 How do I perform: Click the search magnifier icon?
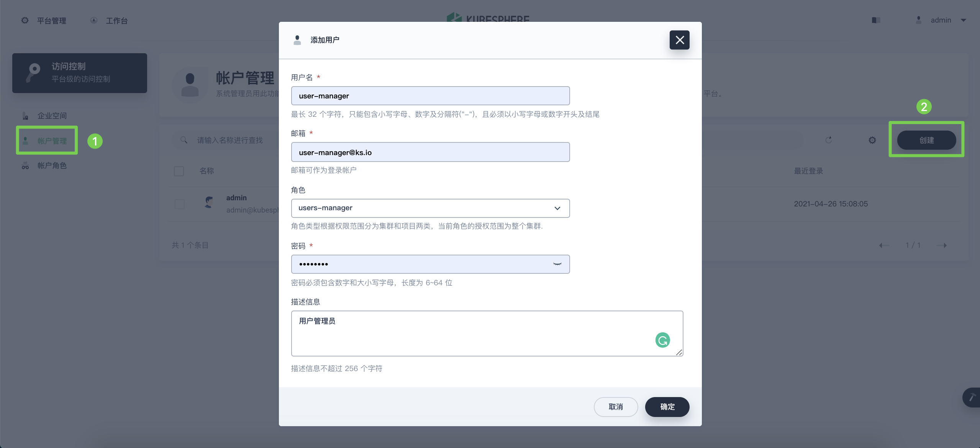(x=184, y=140)
